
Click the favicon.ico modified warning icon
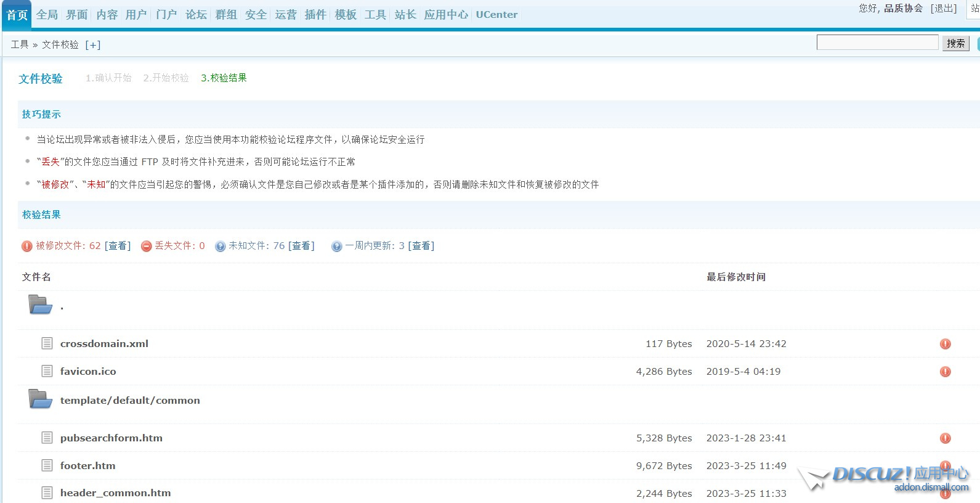(946, 372)
